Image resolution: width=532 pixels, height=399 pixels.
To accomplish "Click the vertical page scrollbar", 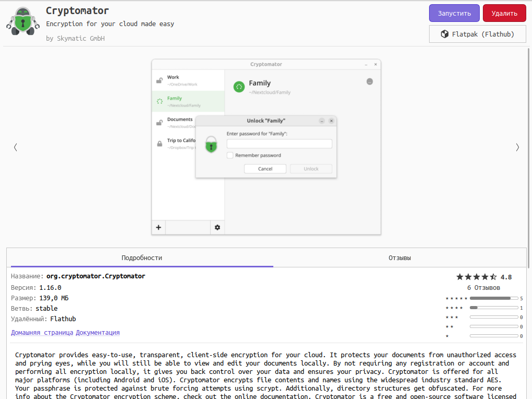I will 528,158.
